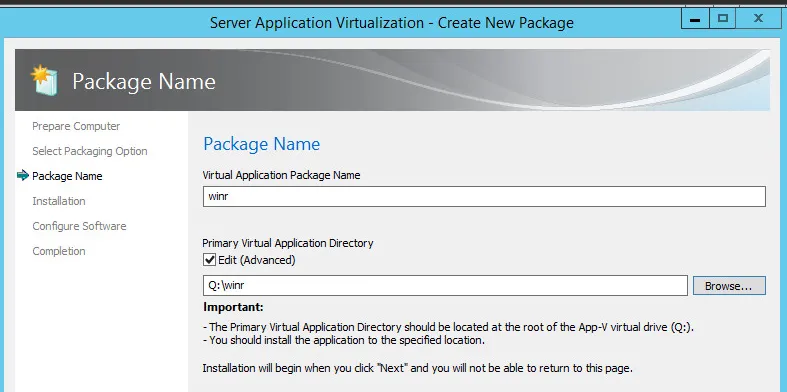Click the Primary Virtual Application Directory label
Image resolution: width=787 pixels, height=392 pixels.
(x=288, y=243)
